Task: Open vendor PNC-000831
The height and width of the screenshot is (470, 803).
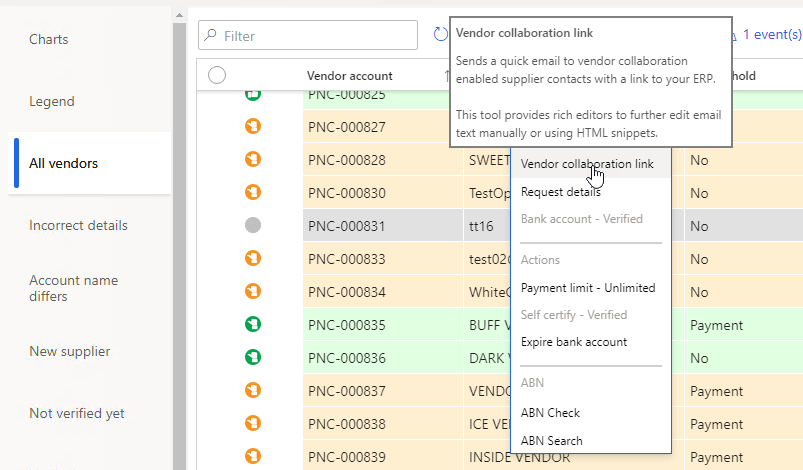Action: pos(347,226)
